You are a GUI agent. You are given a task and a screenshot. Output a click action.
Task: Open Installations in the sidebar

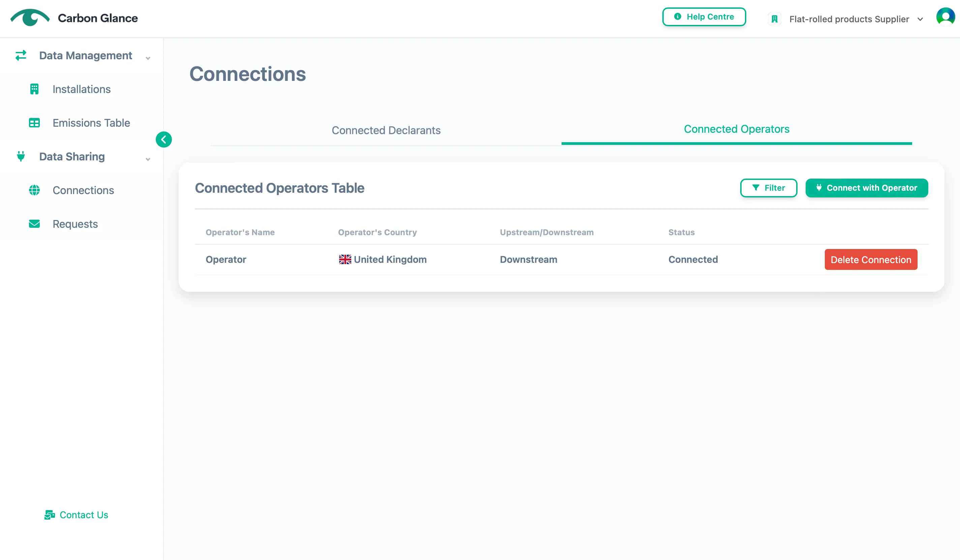(x=81, y=89)
